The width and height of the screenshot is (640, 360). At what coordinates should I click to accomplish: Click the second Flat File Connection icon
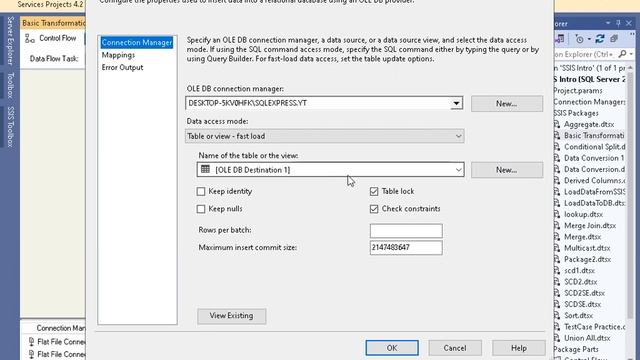pyautogui.click(x=31, y=354)
